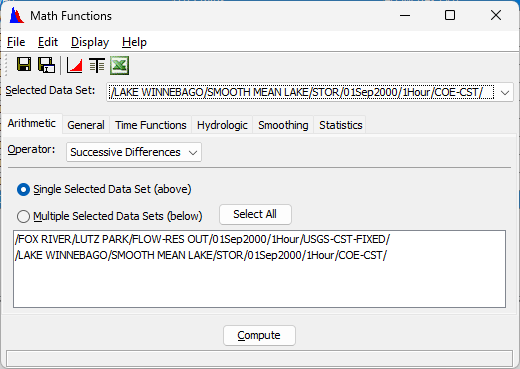Select the LAKE WINNEBAGO STOR list row
The height and width of the screenshot is (369, 520).
259,255
